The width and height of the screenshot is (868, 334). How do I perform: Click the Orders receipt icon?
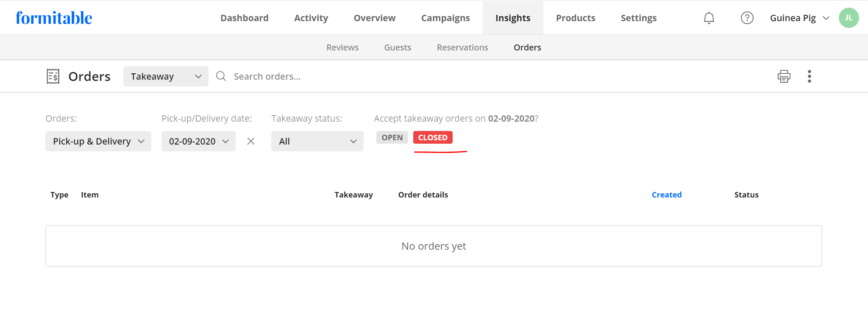[x=53, y=76]
